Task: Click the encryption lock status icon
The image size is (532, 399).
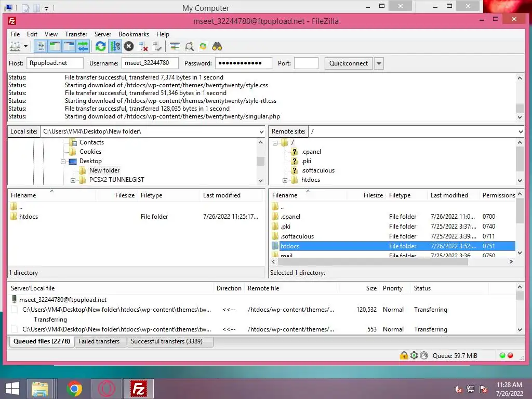Action: tap(404, 355)
